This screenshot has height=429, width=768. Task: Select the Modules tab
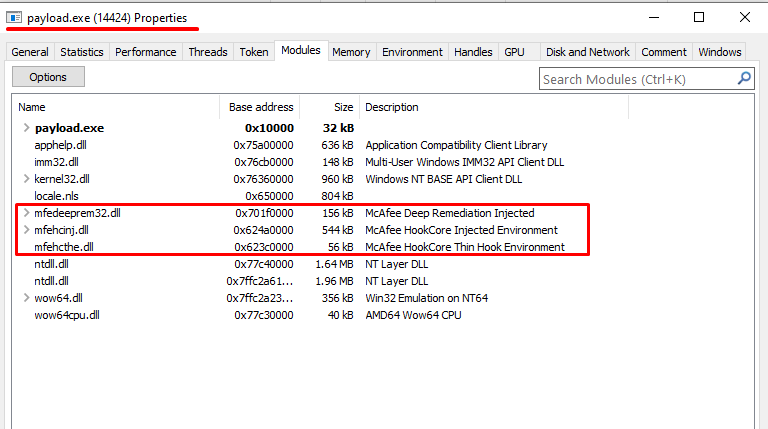click(301, 50)
